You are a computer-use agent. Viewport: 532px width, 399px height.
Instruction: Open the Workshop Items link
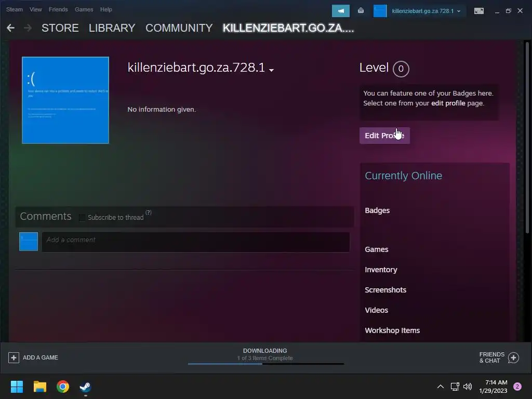point(392,330)
